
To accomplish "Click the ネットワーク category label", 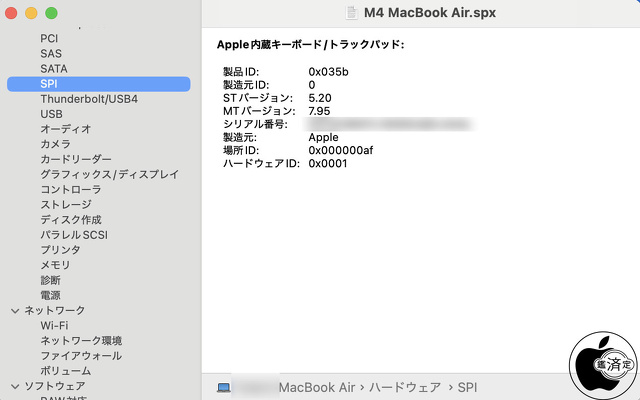I will tap(55, 311).
